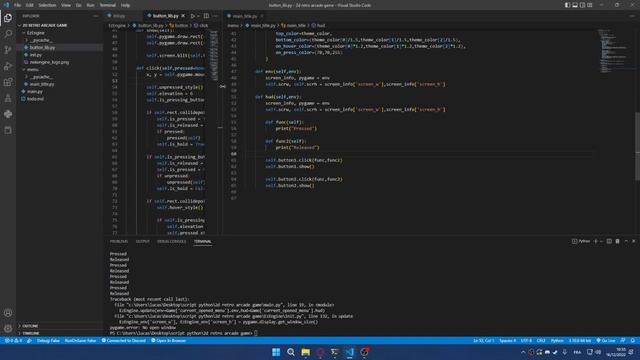Switch to the OUTPUT panel tab

pyautogui.click(x=142, y=241)
